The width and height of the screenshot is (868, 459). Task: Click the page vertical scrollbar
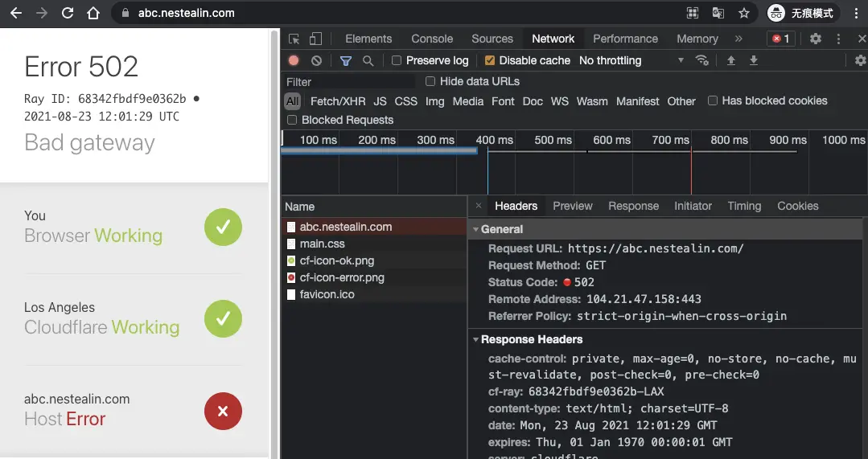274,244
